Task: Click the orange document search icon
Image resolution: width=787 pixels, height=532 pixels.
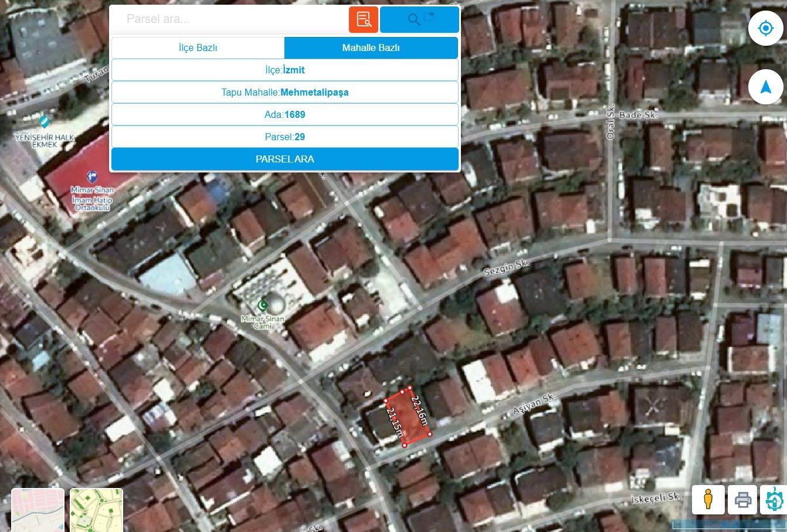Action: click(364, 19)
